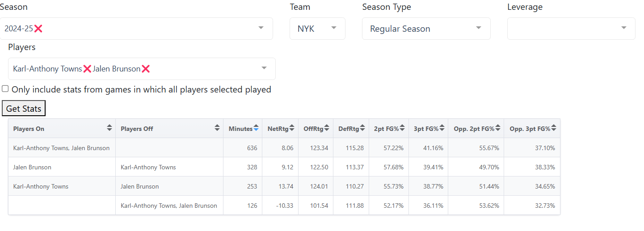Open the Season Type dropdown
The image size is (644, 231).
[426, 29]
